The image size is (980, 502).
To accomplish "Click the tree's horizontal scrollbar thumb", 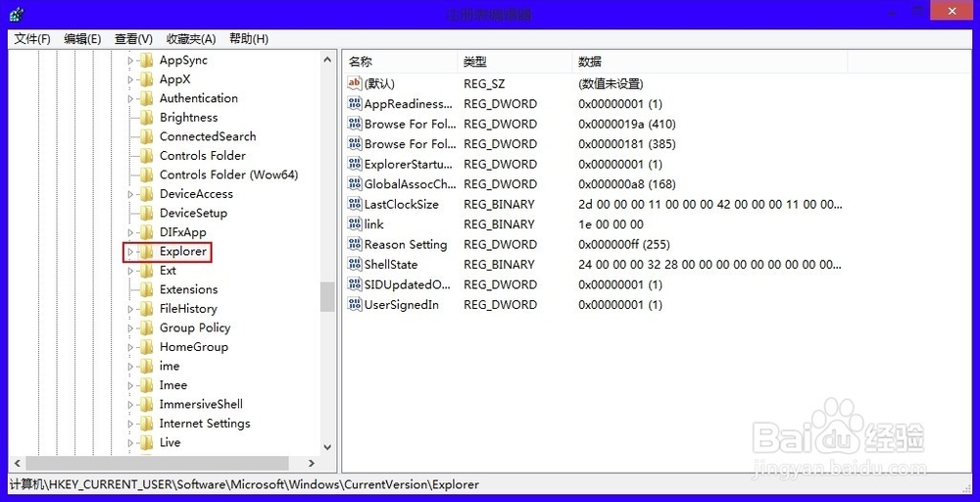I will [158, 463].
